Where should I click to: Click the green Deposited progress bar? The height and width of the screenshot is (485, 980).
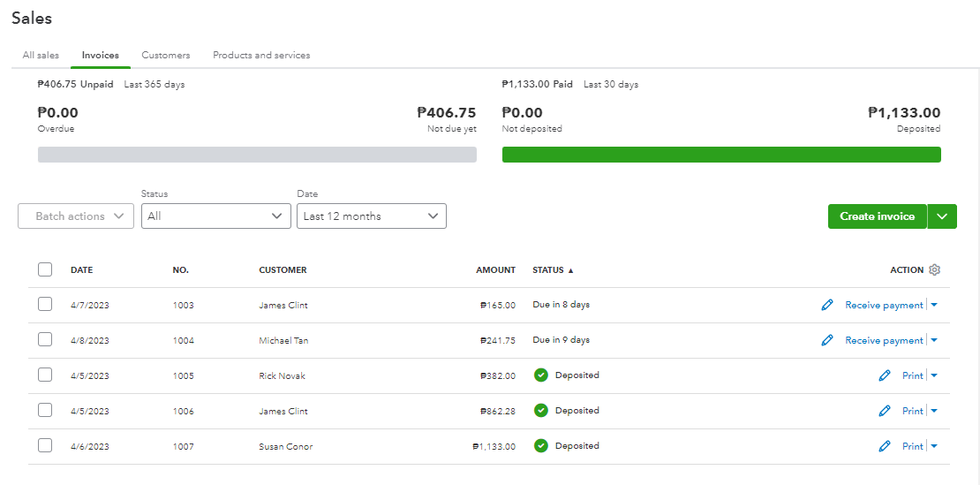click(721, 155)
